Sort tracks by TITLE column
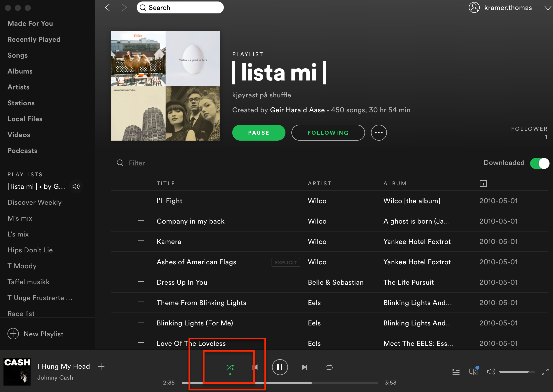 (x=166, y=184)
